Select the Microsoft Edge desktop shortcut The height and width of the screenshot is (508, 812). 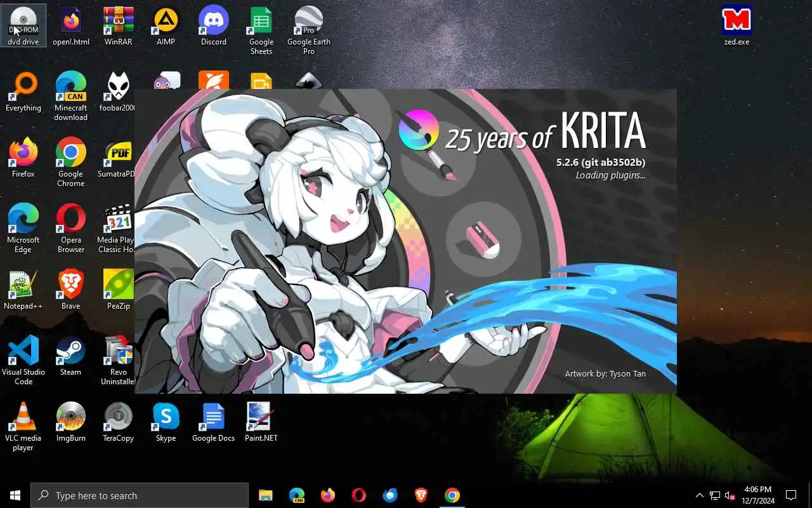click(x=23, y=229)
